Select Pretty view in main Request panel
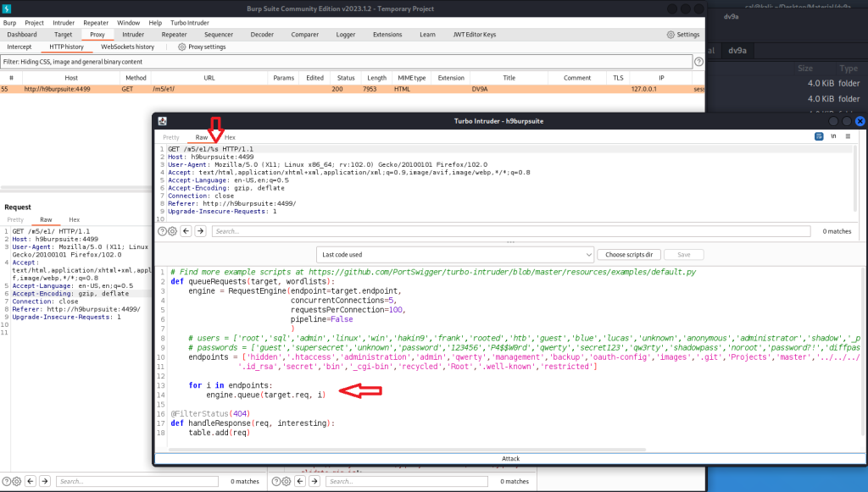This screenshot has height=492, width=868. click(15, 219)
